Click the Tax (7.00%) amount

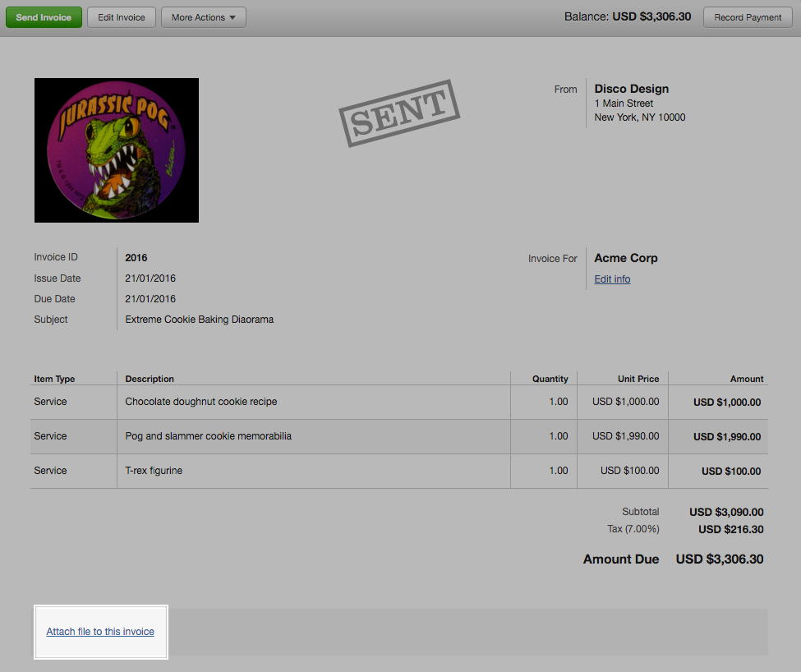[730, 529]
